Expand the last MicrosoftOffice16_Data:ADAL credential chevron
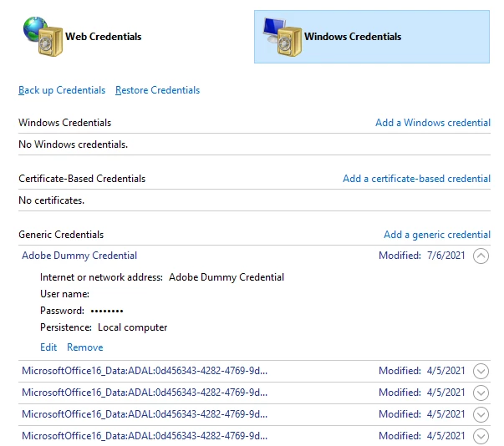This screenshot has height=446, width=504. (481, 436)
